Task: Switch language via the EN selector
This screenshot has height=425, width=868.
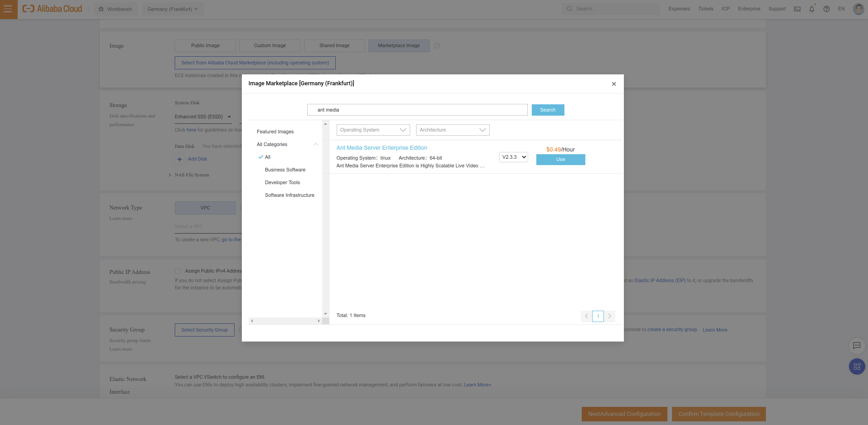Action: [841, 9]
